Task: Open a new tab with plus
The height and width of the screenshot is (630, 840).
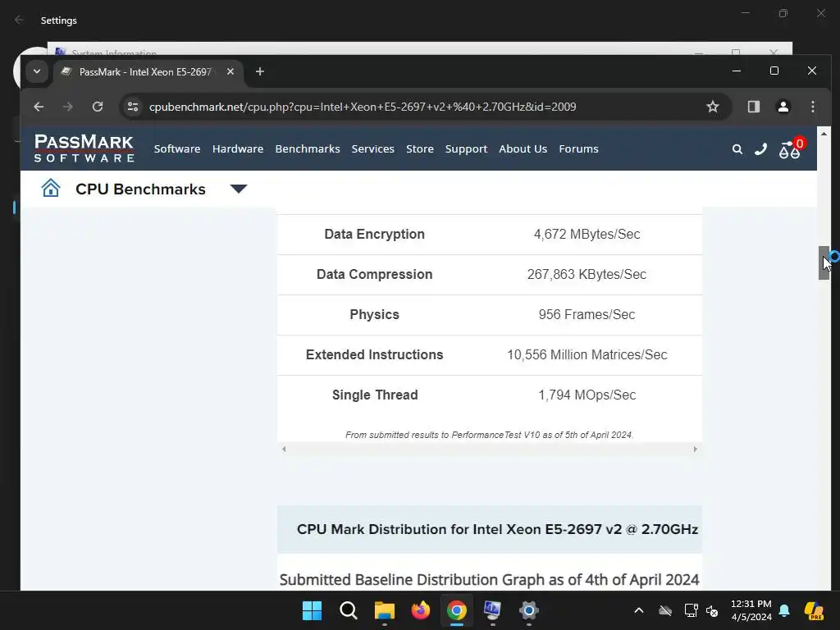Action: [x=260, y=71]
